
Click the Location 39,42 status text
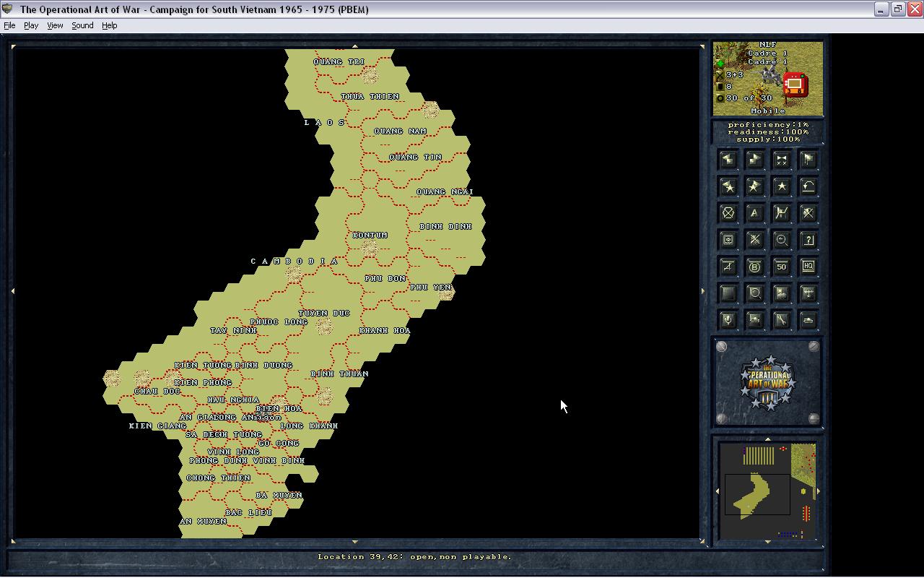tap(415, 556)
